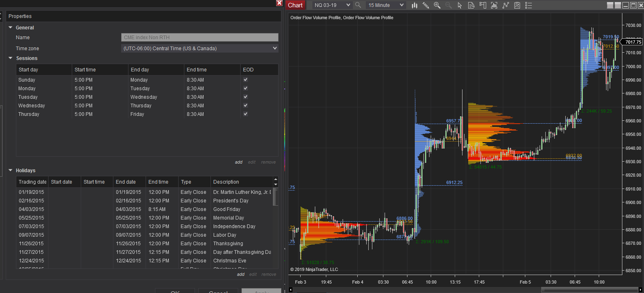Close the Properties dialog with red X
Viewport: 644px width, 293px height.
pyautogui.click(x=279, y=3)
